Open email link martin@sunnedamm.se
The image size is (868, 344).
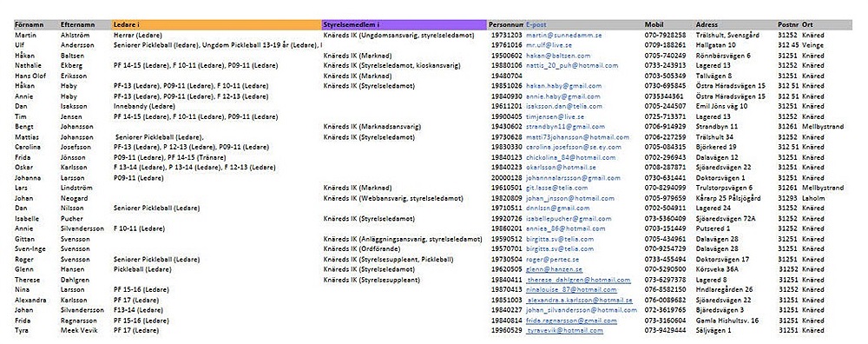pos(563,35)
